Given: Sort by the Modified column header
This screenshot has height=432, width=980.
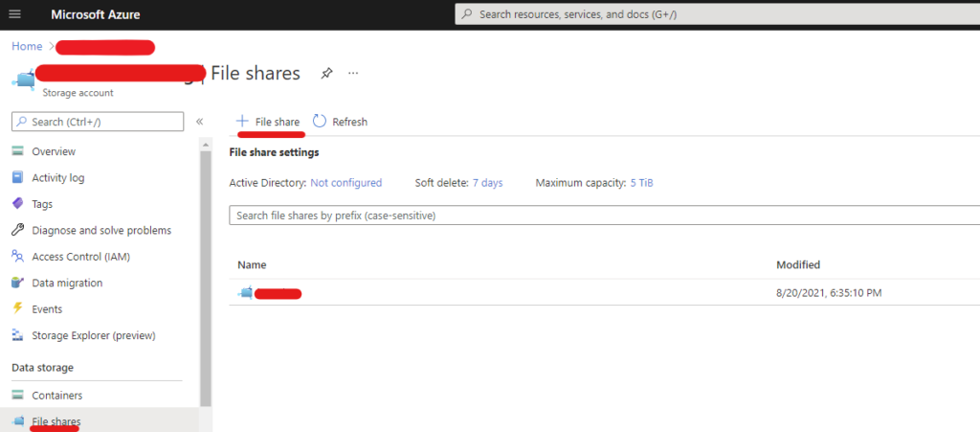Looking at the screenshot, I should [798, 264].
